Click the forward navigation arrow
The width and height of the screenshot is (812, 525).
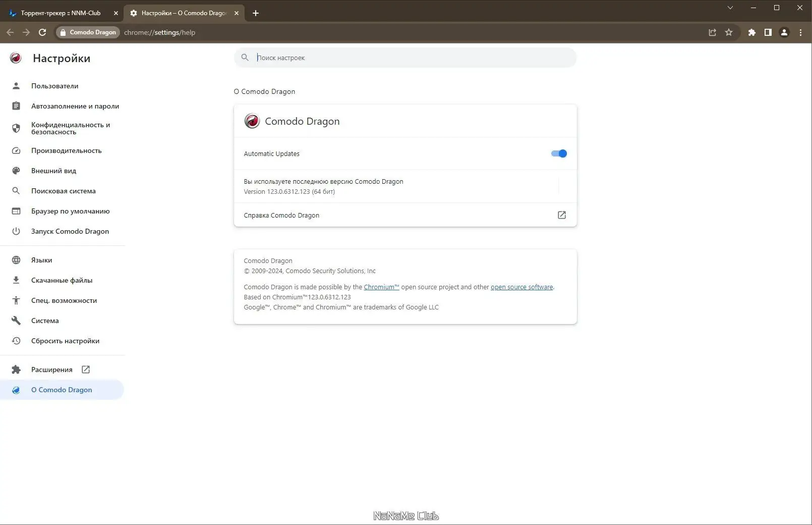(26, 32)
